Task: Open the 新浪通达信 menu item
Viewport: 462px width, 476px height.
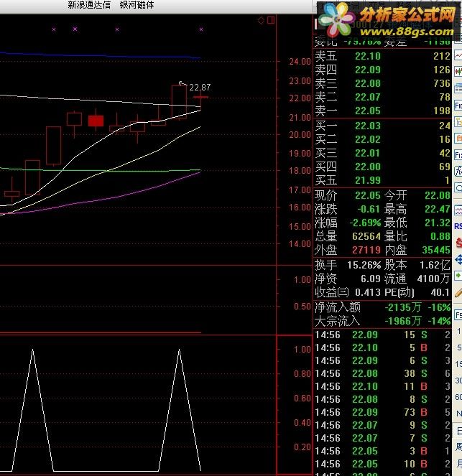Action: tap(89, 5)
